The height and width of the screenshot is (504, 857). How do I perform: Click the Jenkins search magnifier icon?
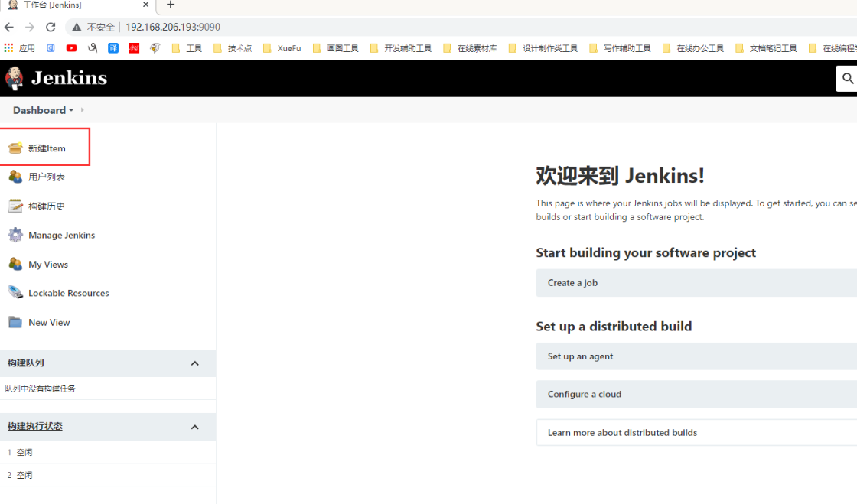[848, 79]
